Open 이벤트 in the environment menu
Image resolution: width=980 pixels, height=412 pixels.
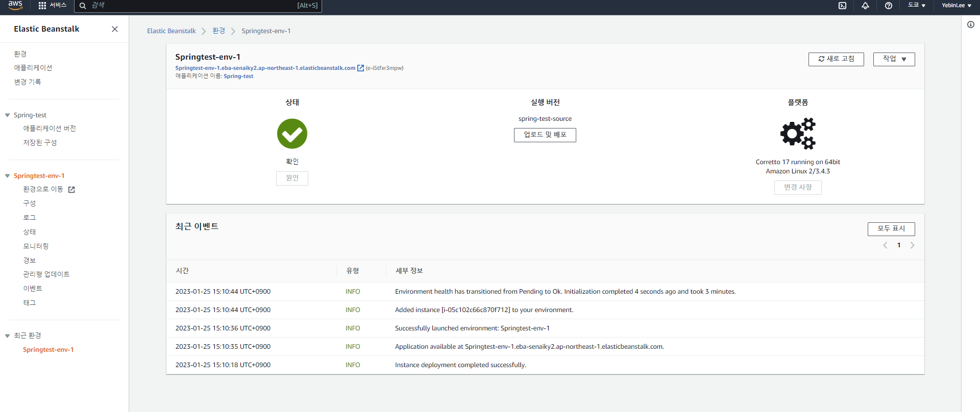point(33,289)
